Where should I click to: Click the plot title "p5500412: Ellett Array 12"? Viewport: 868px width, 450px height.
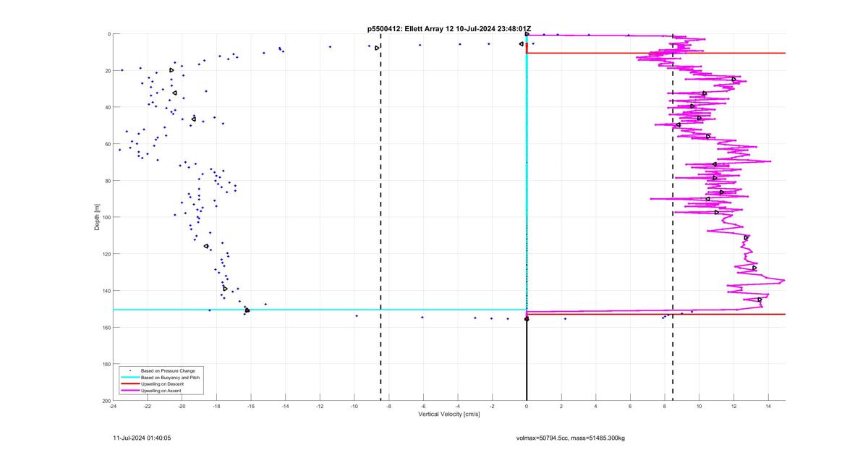click(x=410, y=28)
